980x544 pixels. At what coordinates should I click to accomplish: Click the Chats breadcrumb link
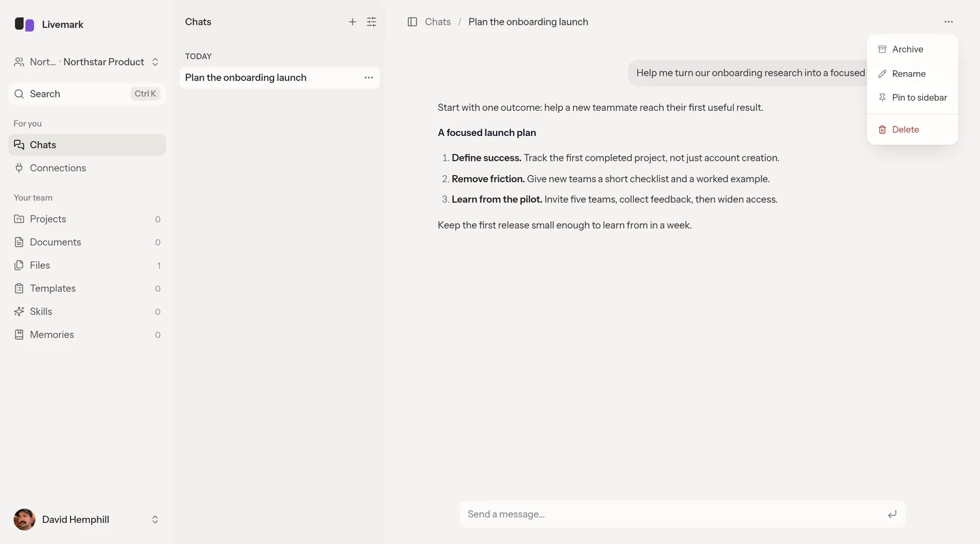(x=438, y=22)
